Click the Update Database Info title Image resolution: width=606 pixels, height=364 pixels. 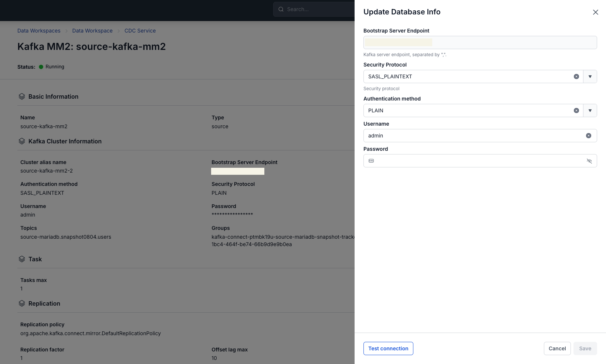click(x=402, y=12)
